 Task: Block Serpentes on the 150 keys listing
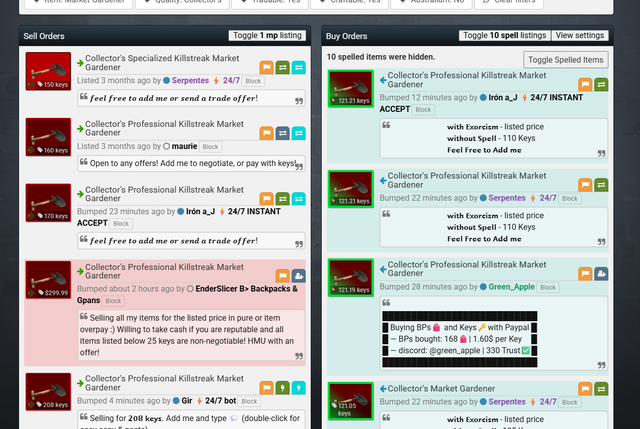(253, 81)
